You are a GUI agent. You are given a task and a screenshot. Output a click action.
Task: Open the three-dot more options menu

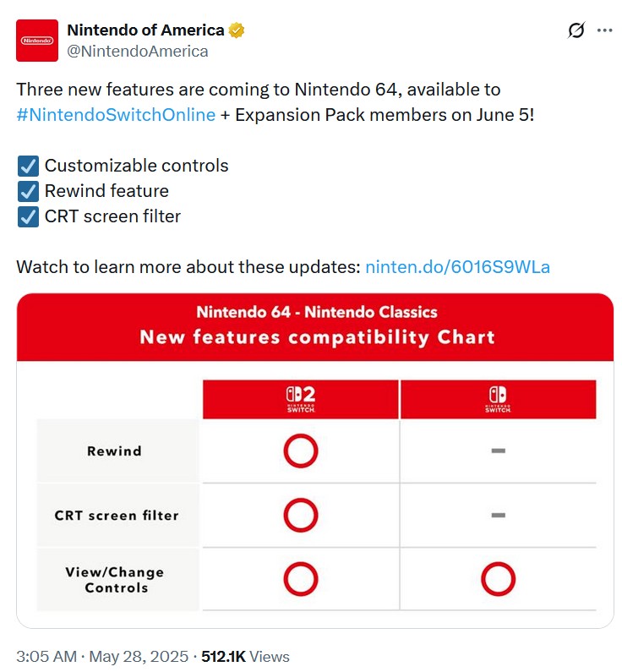click(x=604, y=30)
